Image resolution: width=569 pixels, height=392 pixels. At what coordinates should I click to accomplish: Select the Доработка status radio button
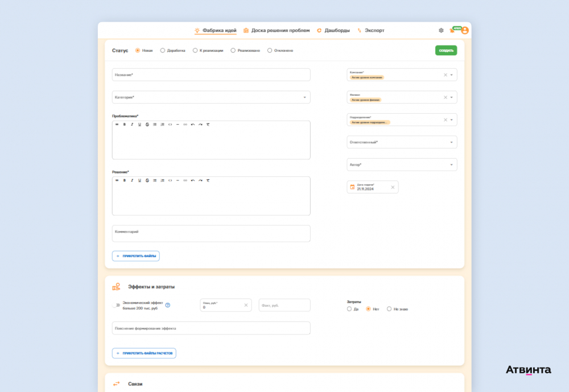163,51
